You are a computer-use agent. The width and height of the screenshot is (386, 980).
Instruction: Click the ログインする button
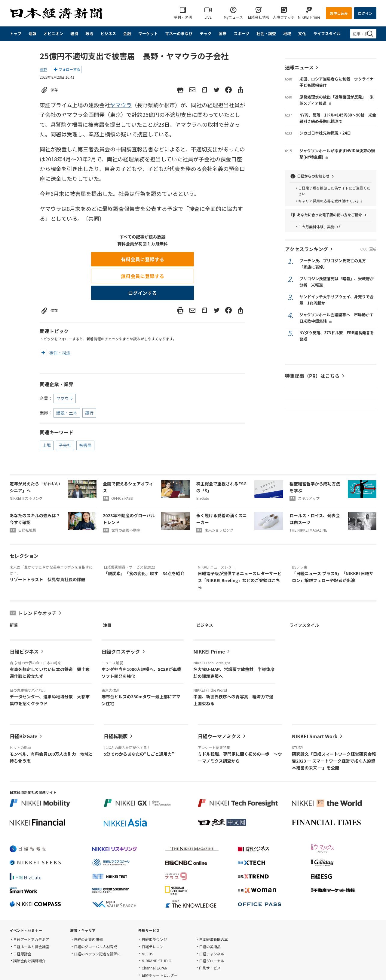click(x=142, y=293)
